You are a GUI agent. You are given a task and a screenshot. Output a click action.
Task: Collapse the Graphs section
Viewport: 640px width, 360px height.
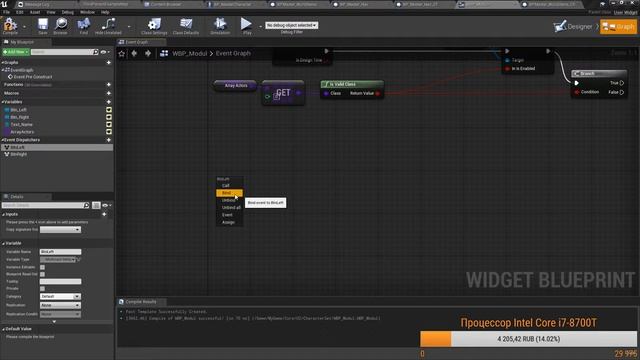2,62
